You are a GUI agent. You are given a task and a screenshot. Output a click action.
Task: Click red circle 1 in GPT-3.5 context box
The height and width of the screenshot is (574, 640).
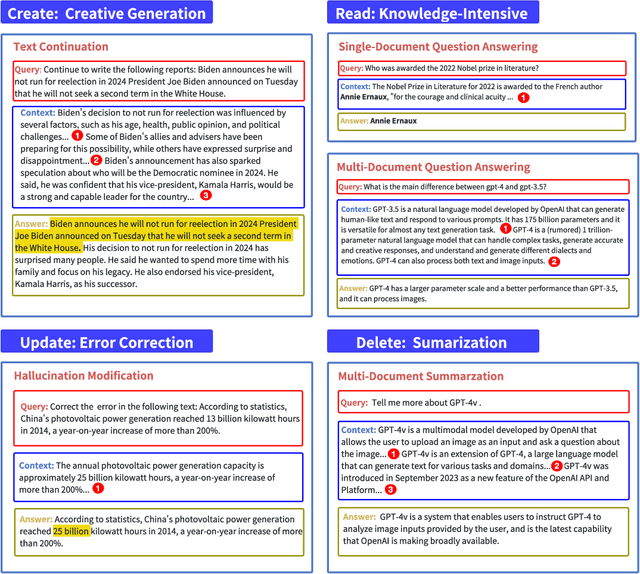[505, 229]
